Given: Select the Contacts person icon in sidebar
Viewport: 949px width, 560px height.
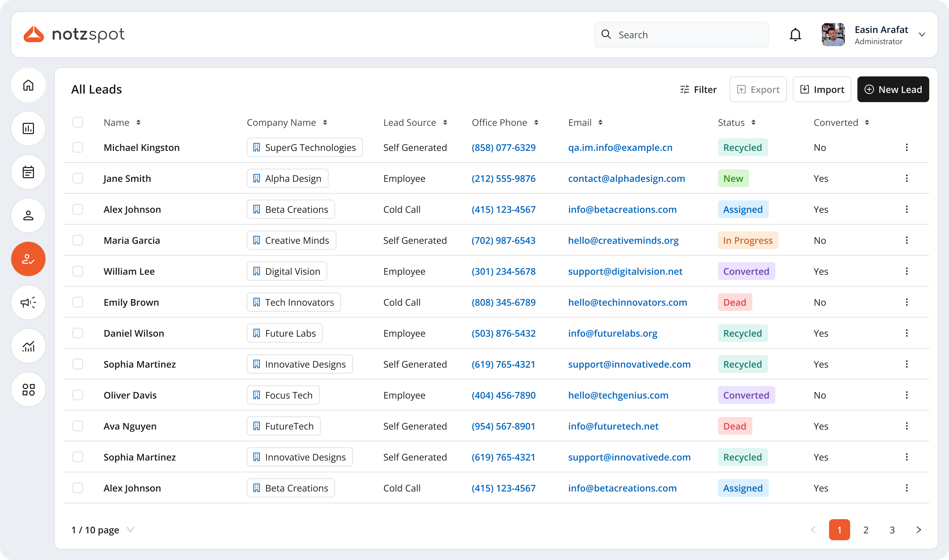Looking at the screenshot, I should point(28,215).
